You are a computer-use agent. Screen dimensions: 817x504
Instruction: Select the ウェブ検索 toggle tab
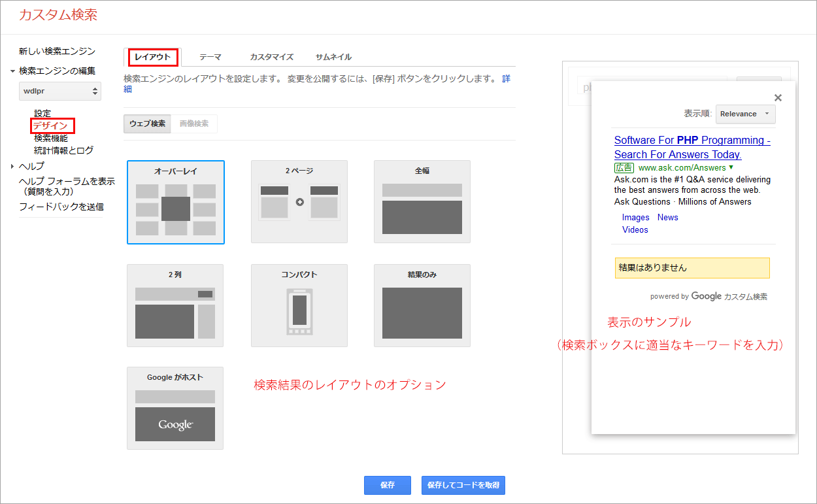click(x=147, y=124)
